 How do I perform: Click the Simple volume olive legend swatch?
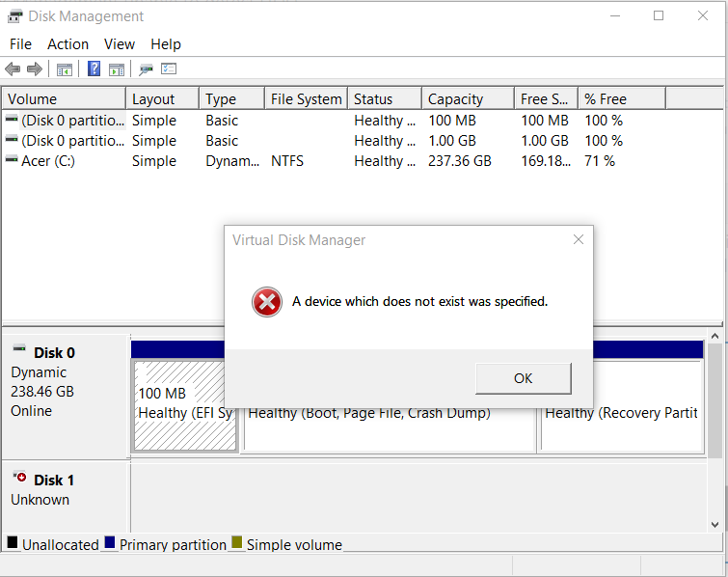pyautogui.click(x=237, y=542)
